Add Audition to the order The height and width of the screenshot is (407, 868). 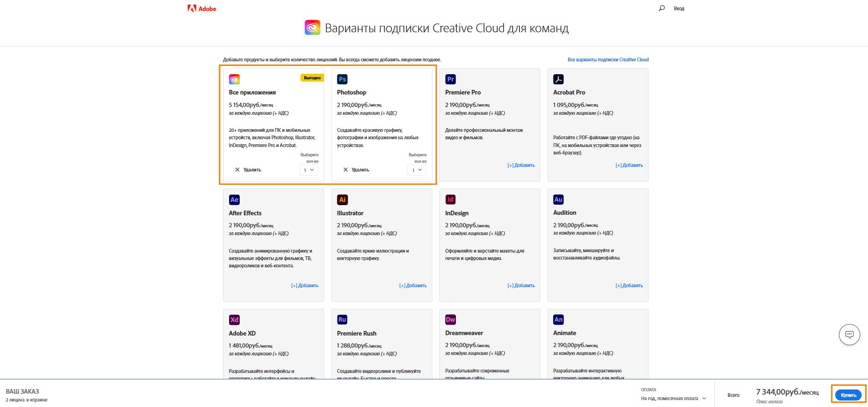629,285
